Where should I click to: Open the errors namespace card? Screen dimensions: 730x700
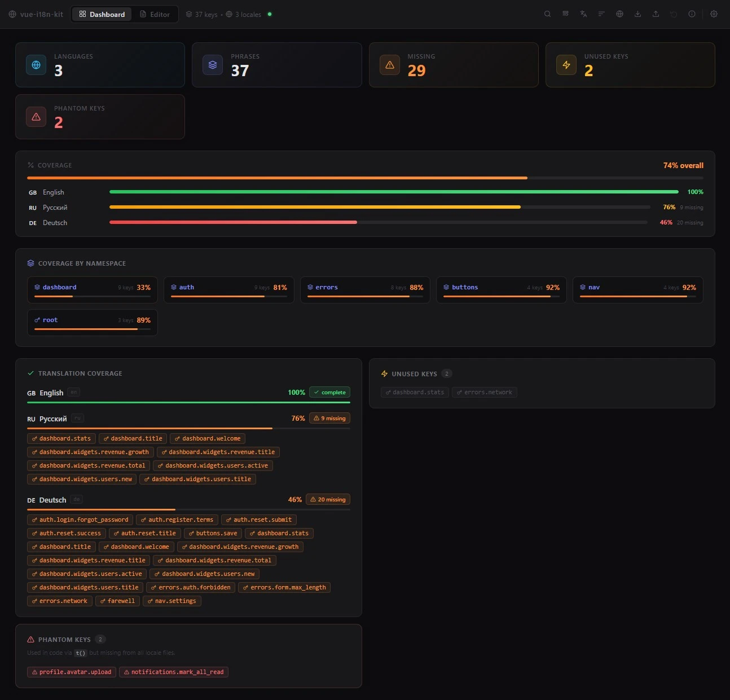(365, 289)
